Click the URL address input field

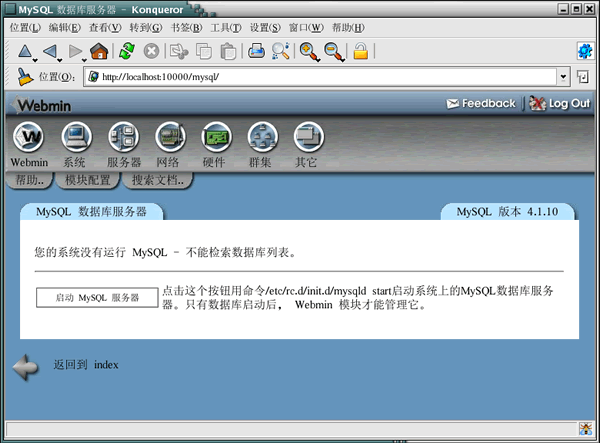click(x=320, y=77)
